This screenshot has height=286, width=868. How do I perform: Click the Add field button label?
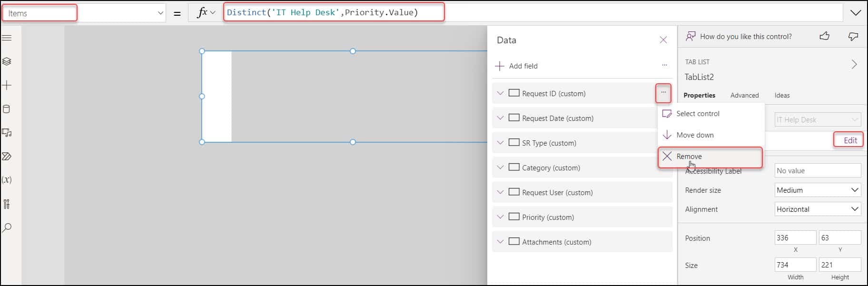click(523, 66)
